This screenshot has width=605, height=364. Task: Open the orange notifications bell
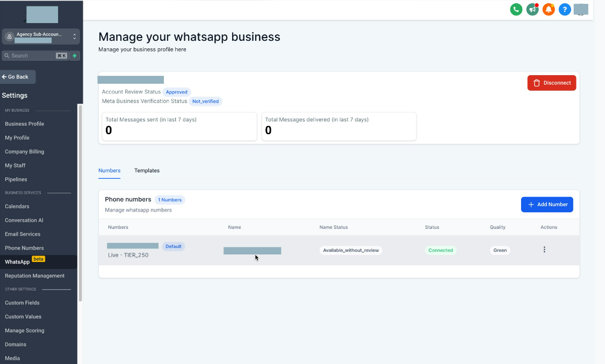pyautogui.click(x=549, y=9)
